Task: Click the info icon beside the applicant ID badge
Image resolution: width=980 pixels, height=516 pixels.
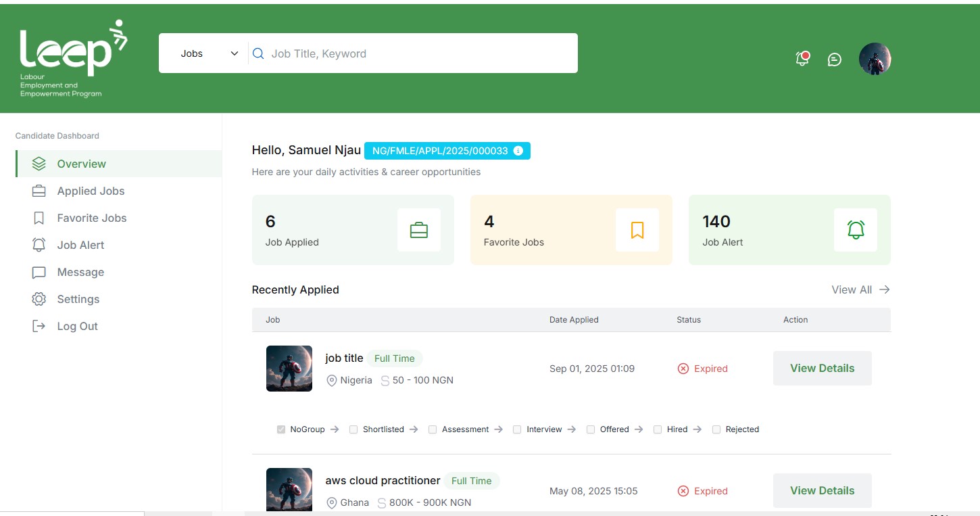Action: click(x=517, y=151)
